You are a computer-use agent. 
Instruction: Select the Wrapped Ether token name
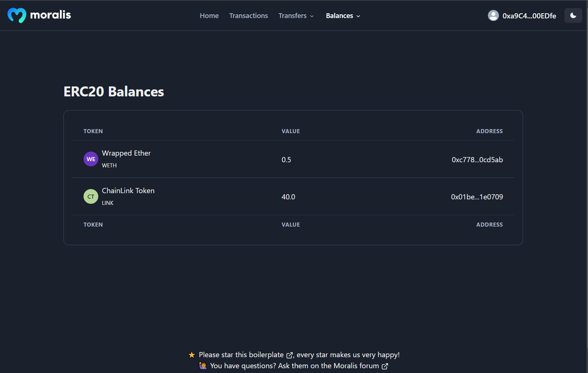click(126, 153)
